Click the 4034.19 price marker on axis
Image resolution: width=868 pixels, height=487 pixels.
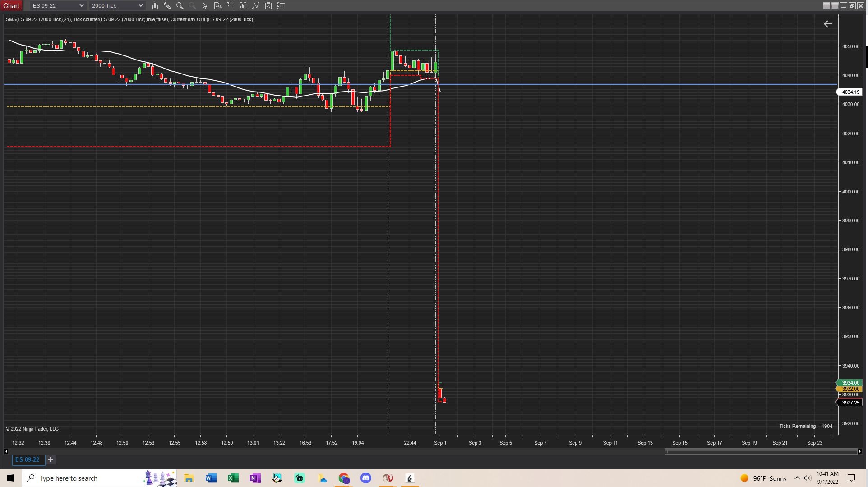coord(850,92)
